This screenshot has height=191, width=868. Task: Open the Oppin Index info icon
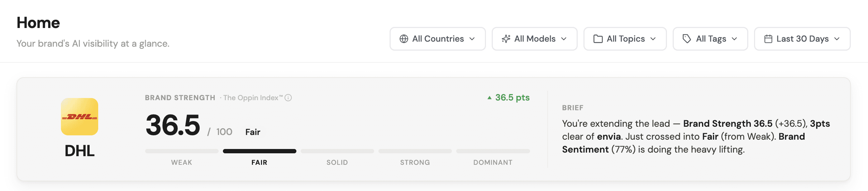(288, 98)
